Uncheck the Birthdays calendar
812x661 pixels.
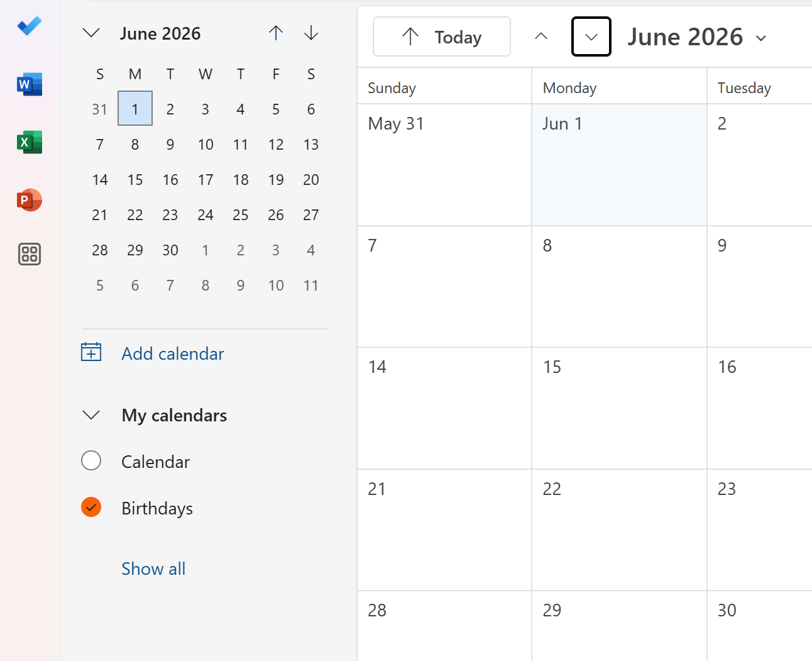(x=91, y=507)
